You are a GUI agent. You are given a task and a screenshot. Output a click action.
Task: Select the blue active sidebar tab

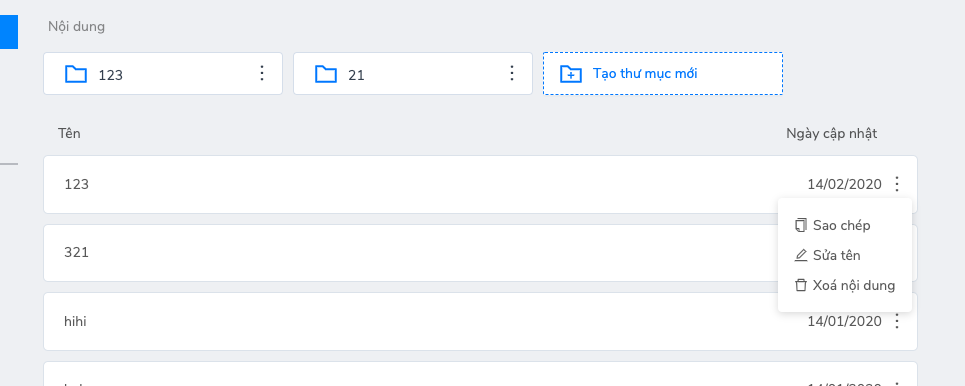click(9, 32)
